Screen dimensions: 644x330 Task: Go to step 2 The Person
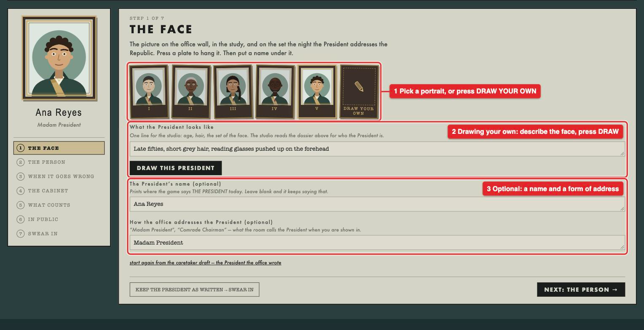click(x=59, y=162)
